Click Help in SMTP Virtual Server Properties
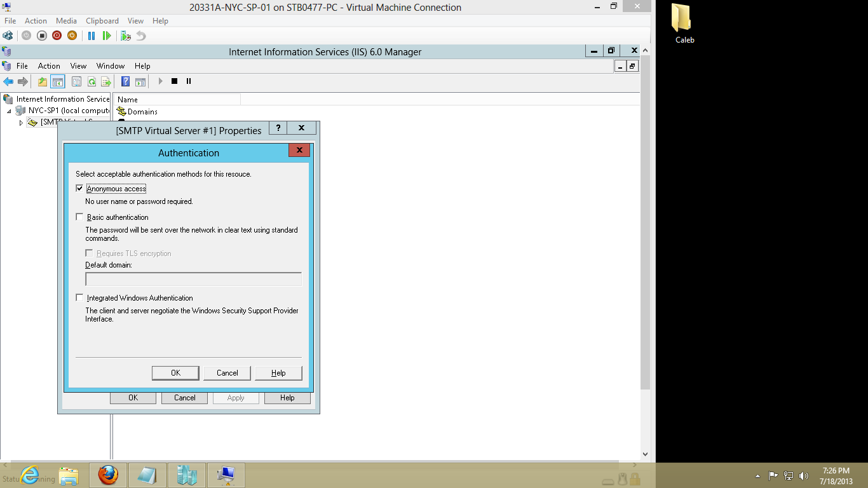This screenshot has height=488, width=868. (x=287, y=398)
